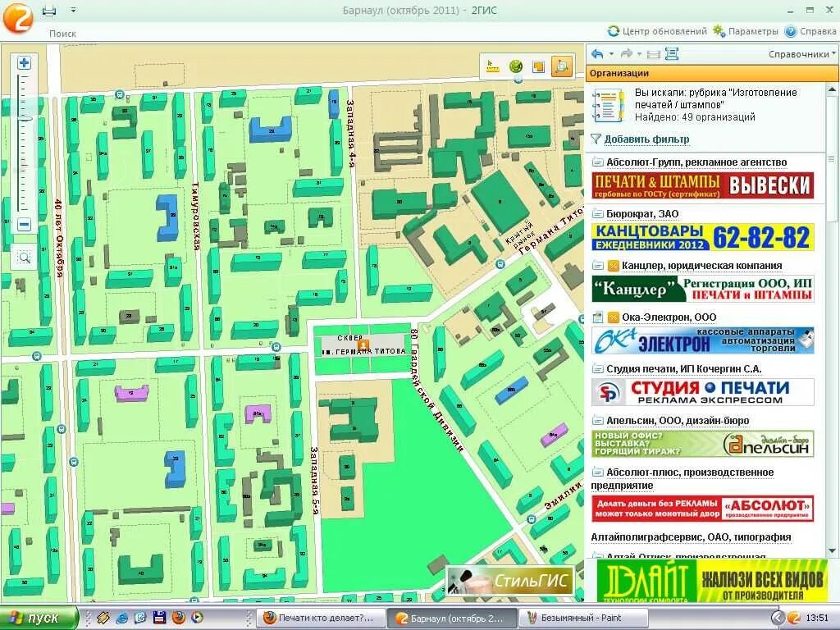Select the ruler distance measurement tool
The height and width of the screenshot is (630, 840).
click(492, 66)
